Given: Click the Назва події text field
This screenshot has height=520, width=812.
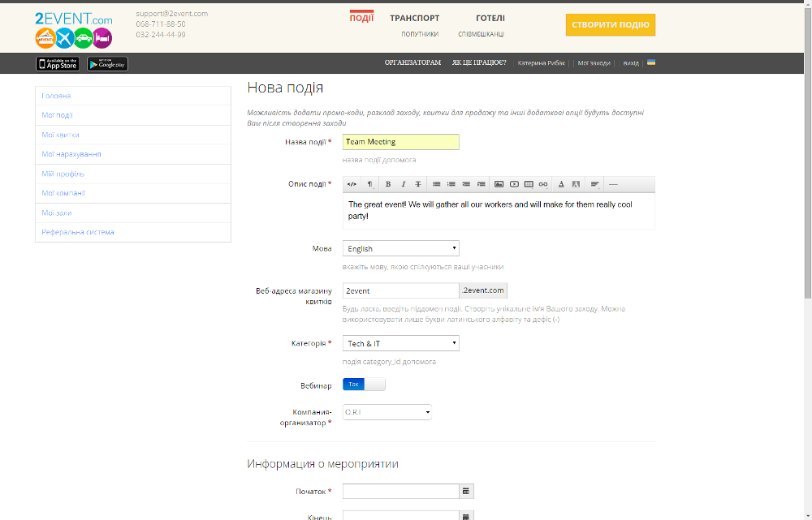Looking at the screenshot, I should (400, 142).
